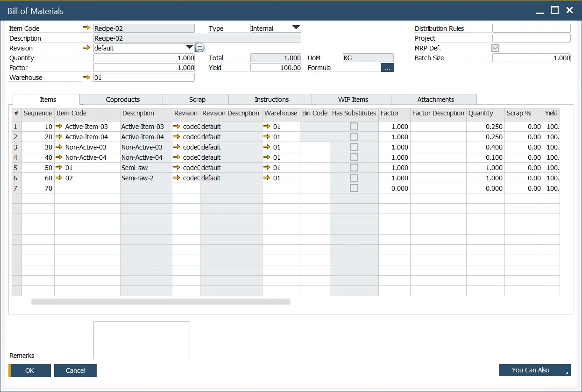
Task: Open the revision details icon beside default dropdown
Action: tap(199, 48)
